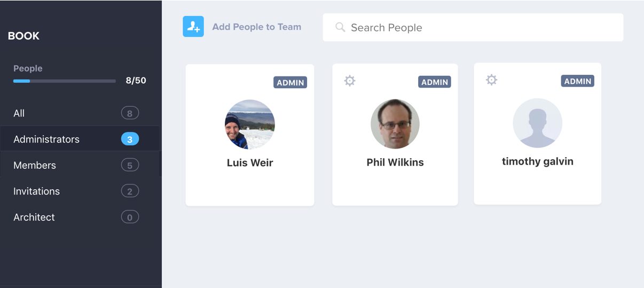
Task: Select the Administrators filter
Action: click(80, 139)
